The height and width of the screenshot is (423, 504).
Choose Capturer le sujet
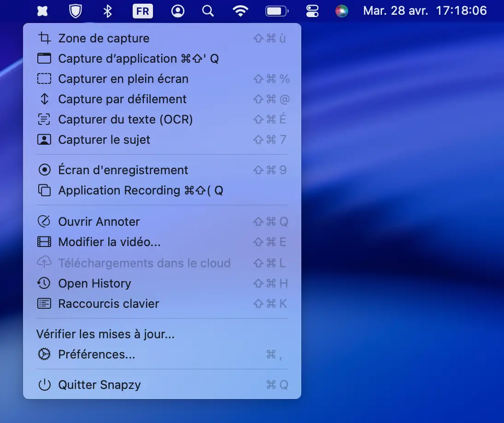click(x=162, y=140)
